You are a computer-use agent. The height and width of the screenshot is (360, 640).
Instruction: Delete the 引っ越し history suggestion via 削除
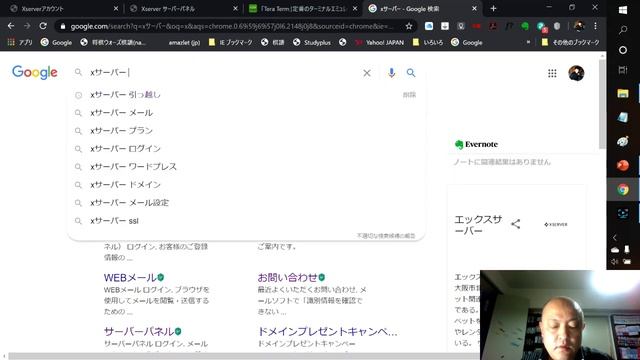click(x=409, y=95)
